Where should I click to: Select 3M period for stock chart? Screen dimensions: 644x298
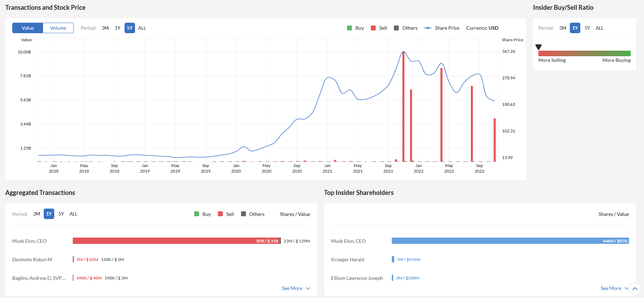105,28
